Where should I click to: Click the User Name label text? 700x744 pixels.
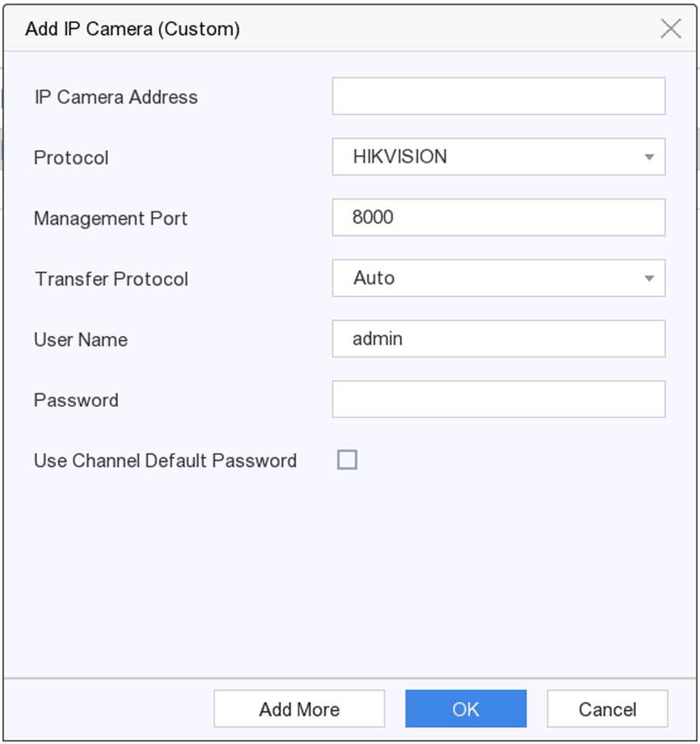point(81,340)
